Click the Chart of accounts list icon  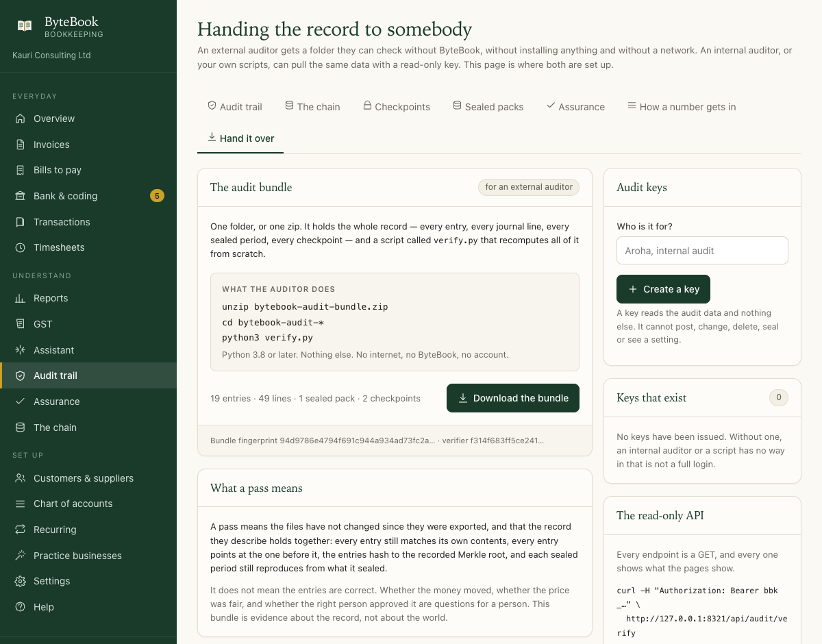[21, 504]
